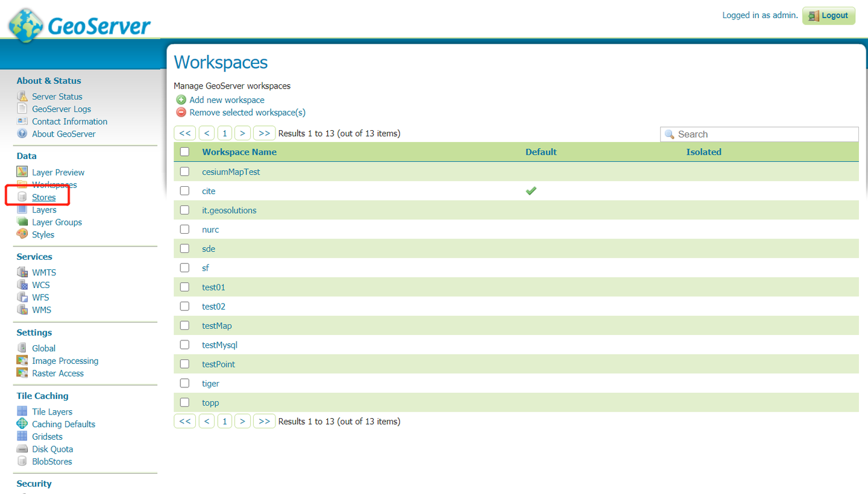This screenshot has height=494, width=868.
Task: Open the Stores page link
Action: pyautogui.click(x=44, y=197)
